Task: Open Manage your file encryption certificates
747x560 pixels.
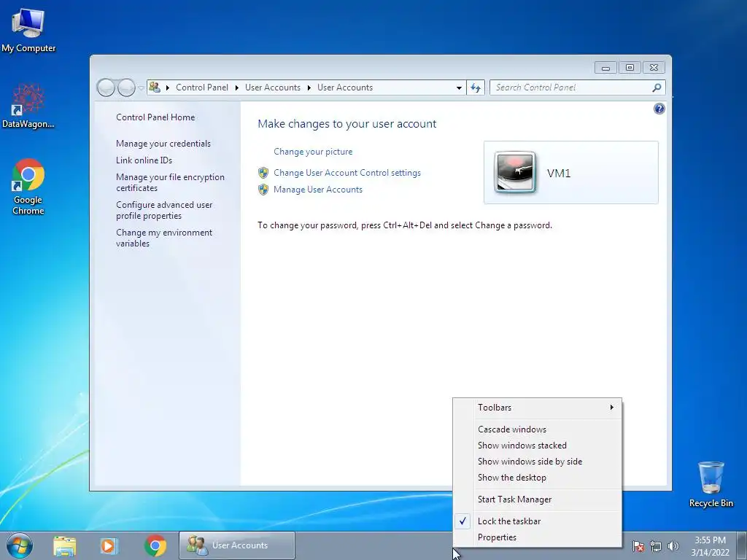Action: click(x=170, y=182)
